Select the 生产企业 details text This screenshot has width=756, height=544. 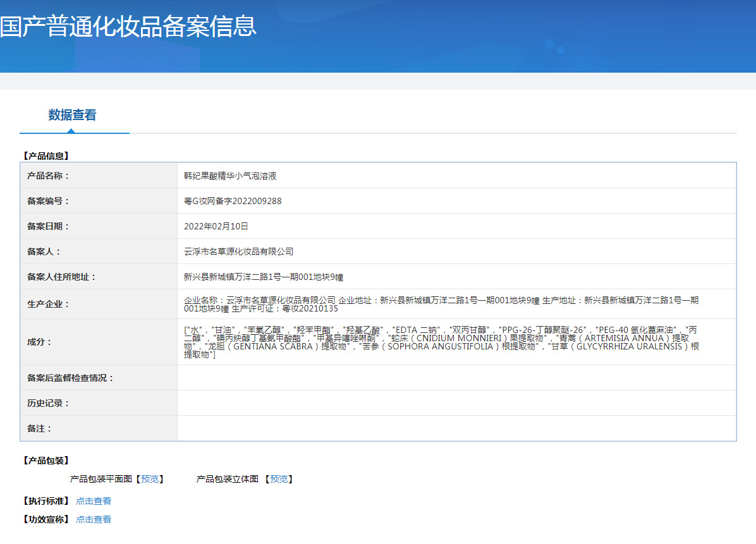[x=441, y=305]
